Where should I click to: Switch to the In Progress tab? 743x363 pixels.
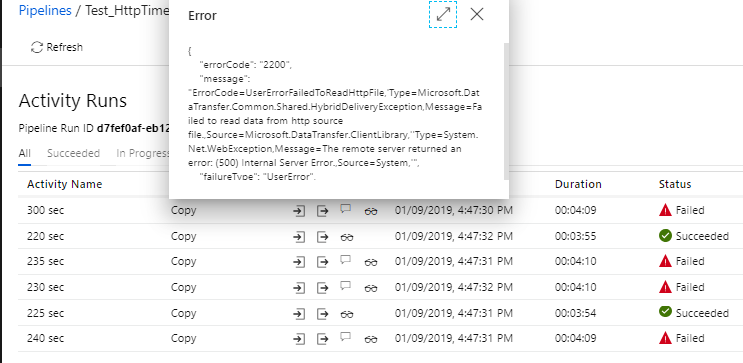click(143, 154)
